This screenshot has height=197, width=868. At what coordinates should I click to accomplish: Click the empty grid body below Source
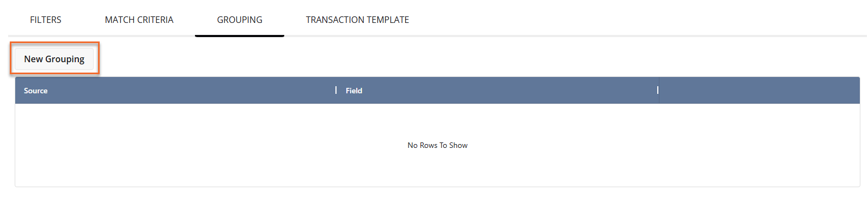coord(176,145)
